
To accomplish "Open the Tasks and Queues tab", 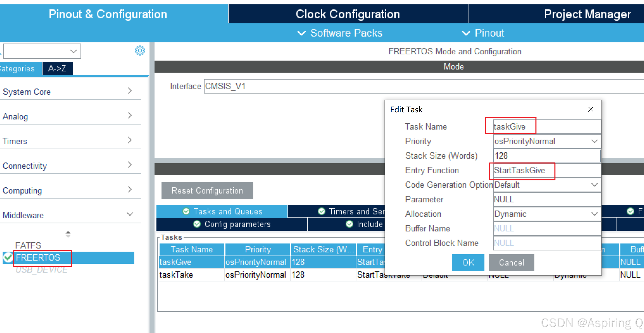I will [x=222, y=211].
